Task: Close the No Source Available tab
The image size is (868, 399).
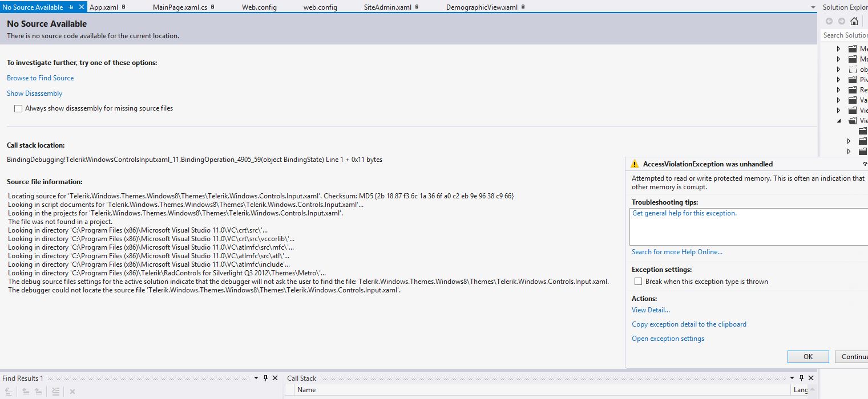Action: pyautogui.click(x=80, y=7)
